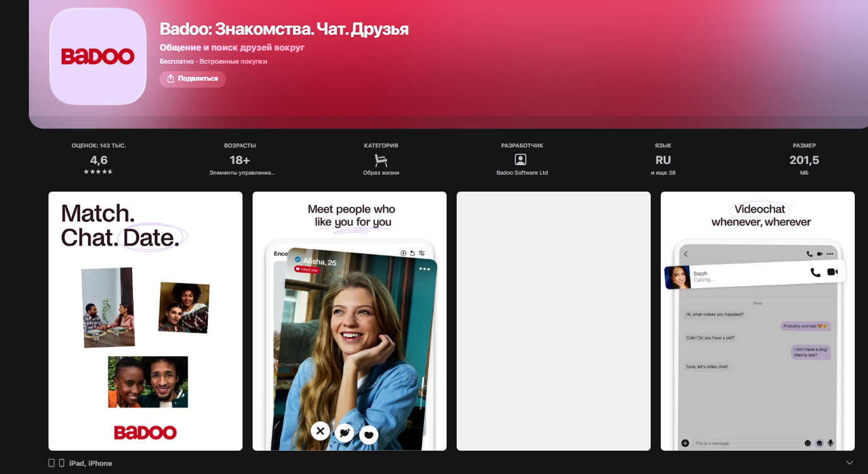Click the app title 'Badoo: Знакомства. Чат. Друзья'
The width and height of the screenshot is (868, 474).
click(x=284, y=29)
